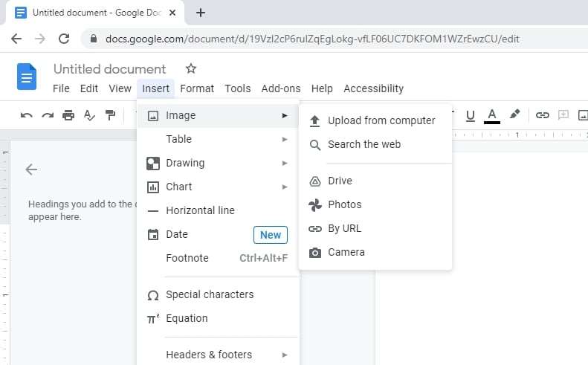Open the Google Docs home icon

pos(27,77)
